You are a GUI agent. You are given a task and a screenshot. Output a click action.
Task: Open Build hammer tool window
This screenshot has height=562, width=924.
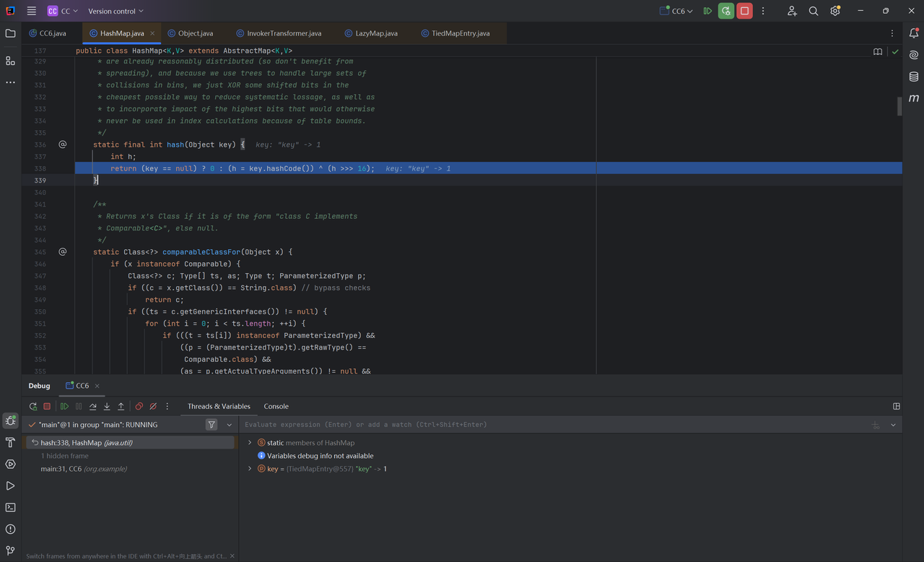point(10,442)
